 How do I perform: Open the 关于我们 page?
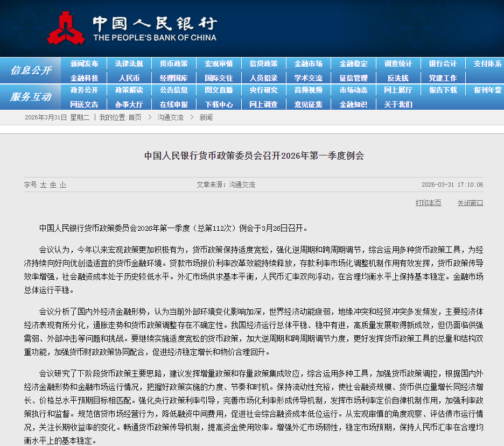pos(397,104)
